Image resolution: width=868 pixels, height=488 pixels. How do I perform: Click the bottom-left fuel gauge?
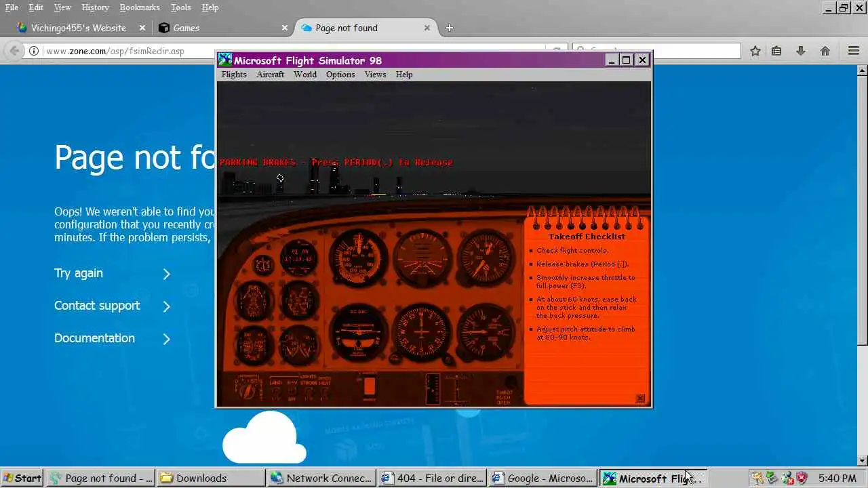[254, 344]
